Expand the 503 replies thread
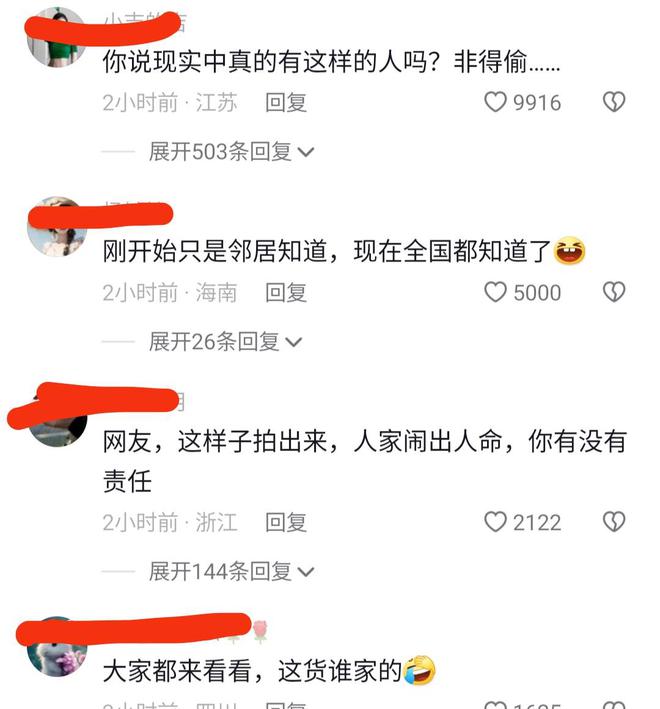 point(231,151)
